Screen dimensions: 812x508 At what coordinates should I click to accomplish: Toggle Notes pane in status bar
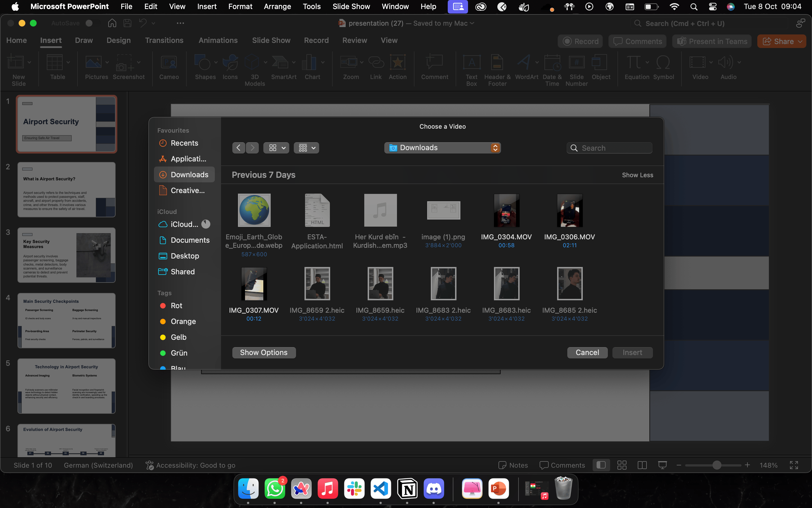point(513,465)
